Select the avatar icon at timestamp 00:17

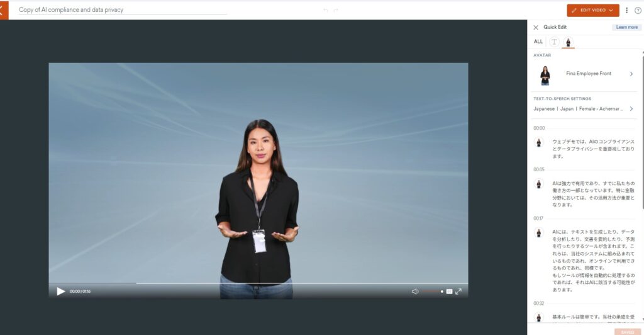tap(538, 232)
